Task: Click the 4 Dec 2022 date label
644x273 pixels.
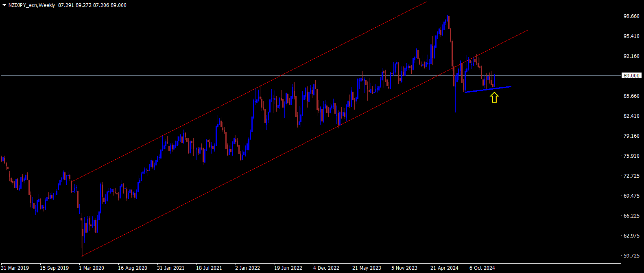Action: [x=326, y=268]
